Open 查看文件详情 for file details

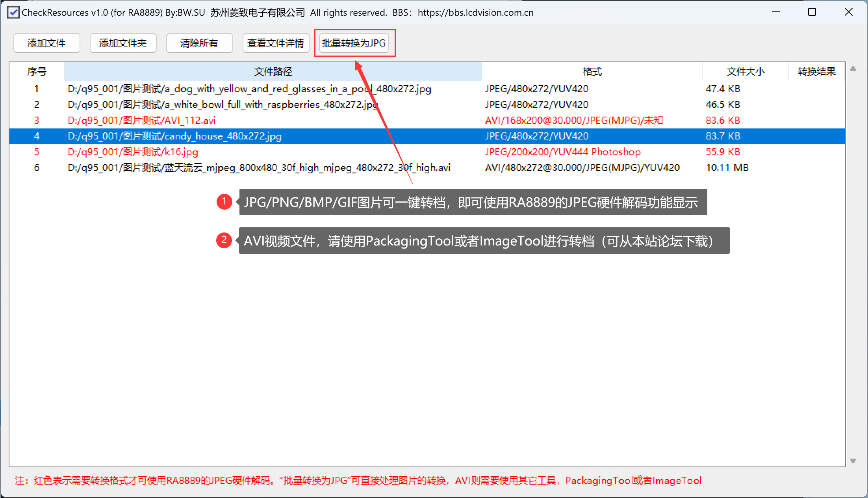276,43
